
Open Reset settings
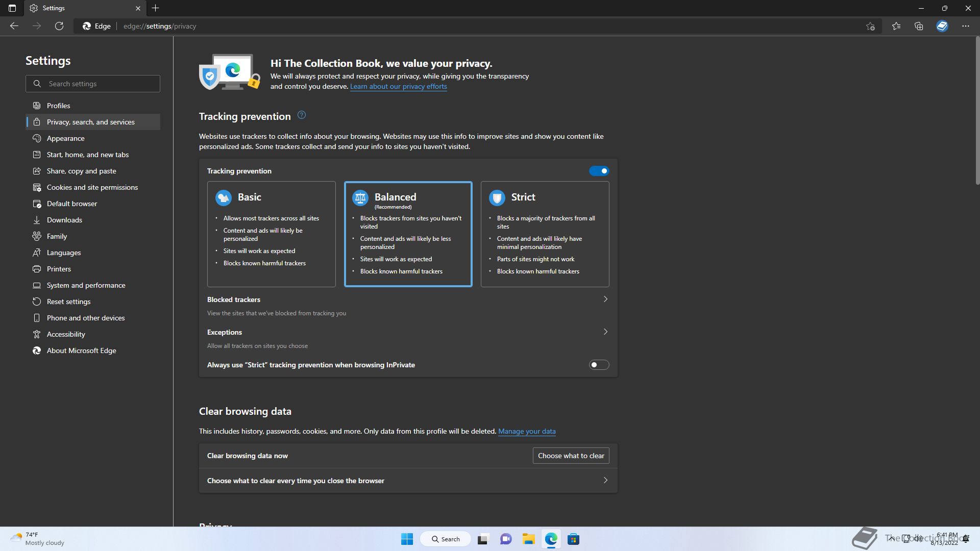click(93, 302)
